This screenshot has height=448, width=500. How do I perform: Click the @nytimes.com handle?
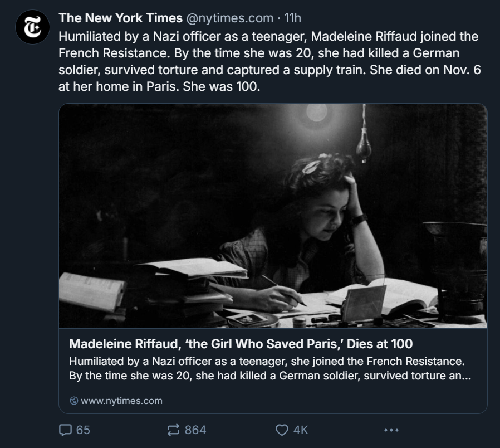(229, 18)
